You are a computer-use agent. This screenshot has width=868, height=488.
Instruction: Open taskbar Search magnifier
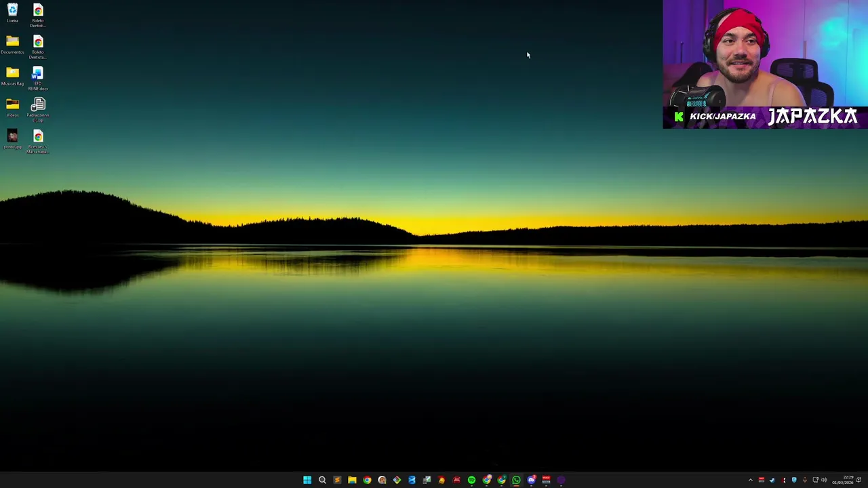[322, 480]
